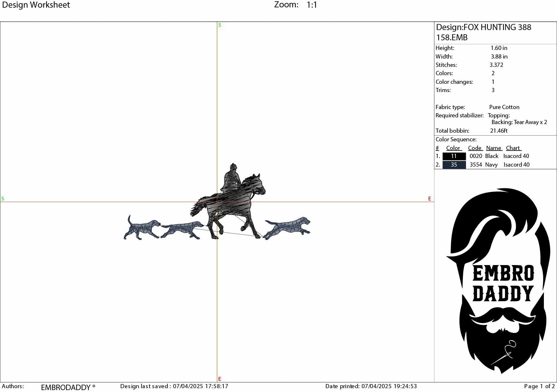This screenshot has width=557, height=392.
Task: Click the 'Required stabilizer:' label
Action: pyautogui.click(x=459, y=115)
